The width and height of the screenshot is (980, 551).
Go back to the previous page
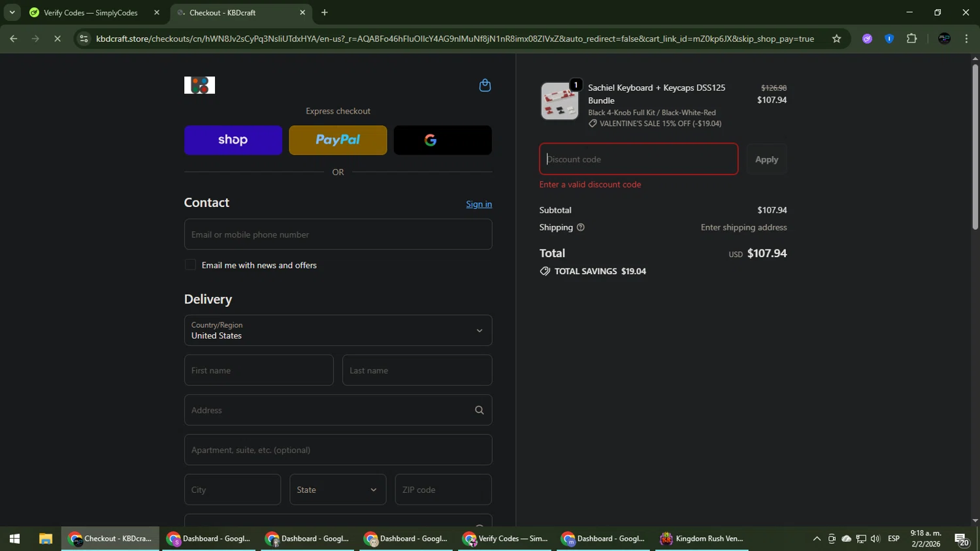(x=13, y=39)
